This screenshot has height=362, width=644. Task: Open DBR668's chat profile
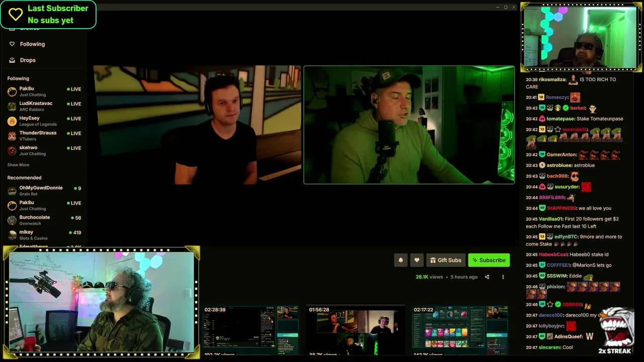click(572, 305)
